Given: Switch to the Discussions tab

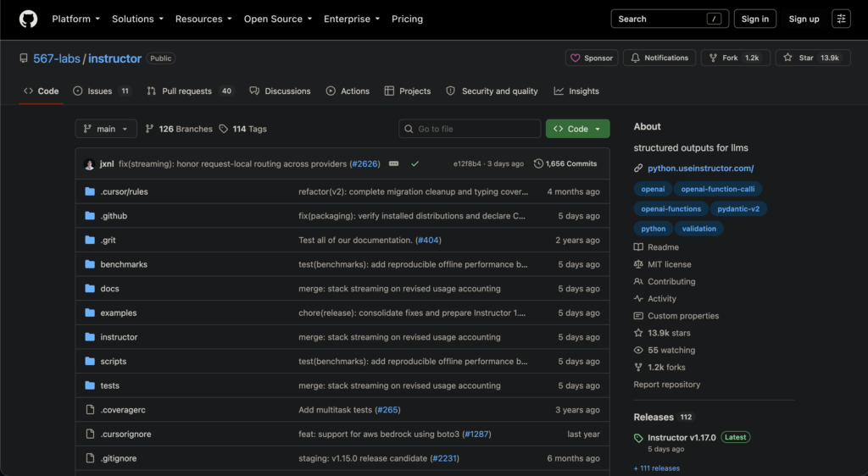Looking at the screenshot, I should [280, 91].
